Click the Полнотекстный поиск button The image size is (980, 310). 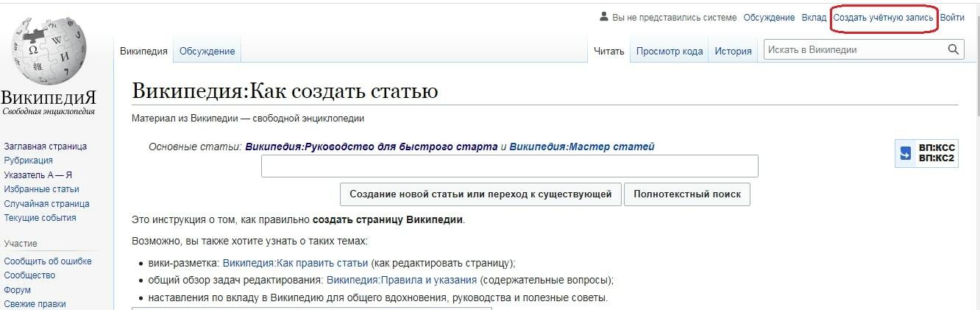pos(687,194)
